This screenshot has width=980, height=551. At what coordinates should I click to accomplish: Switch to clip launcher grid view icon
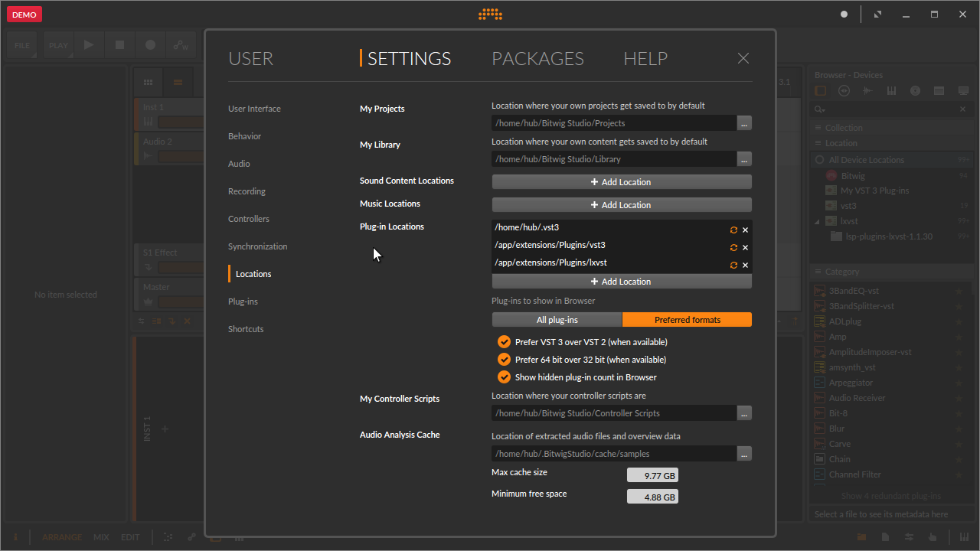point(149,82)
